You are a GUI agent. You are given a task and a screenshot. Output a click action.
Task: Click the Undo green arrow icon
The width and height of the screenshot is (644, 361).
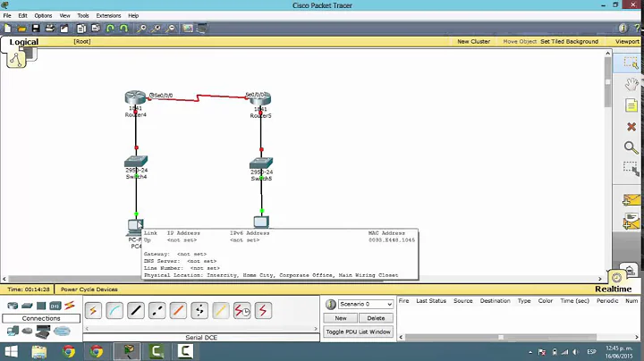point(110,29)
